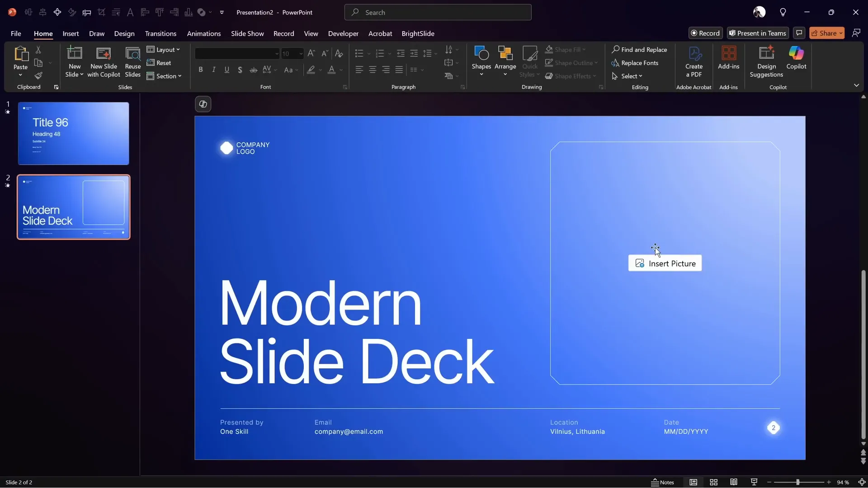Screen dimensions: 868x488
Task: Click the Copilot ribbon icon
Action: [796, 58]
